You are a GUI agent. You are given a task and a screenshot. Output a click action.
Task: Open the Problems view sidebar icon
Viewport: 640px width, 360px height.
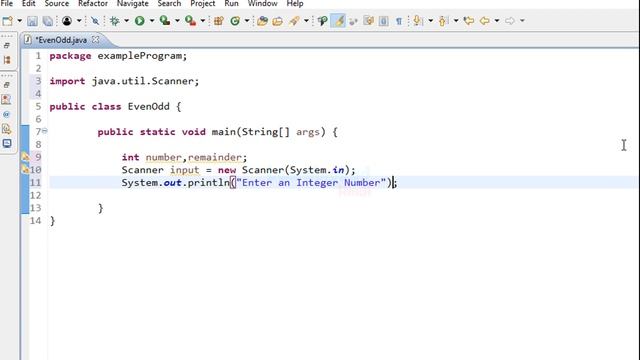pyautogui.click(x=7, y=99)
